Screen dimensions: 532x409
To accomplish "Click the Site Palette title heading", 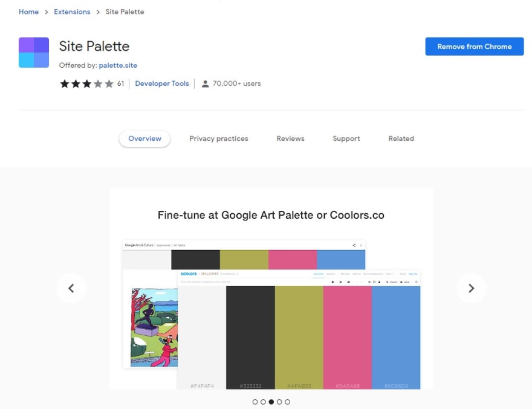I will tap(94, 47).
